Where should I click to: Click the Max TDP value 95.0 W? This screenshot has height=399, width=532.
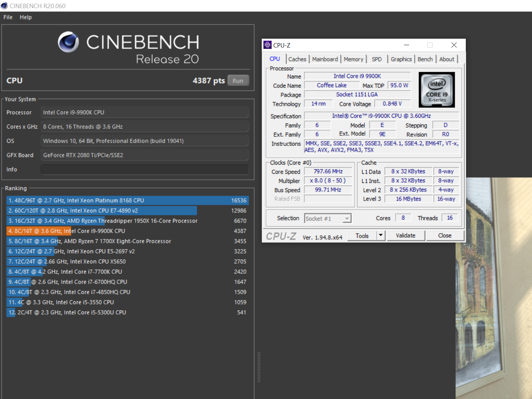click(399, 85)
